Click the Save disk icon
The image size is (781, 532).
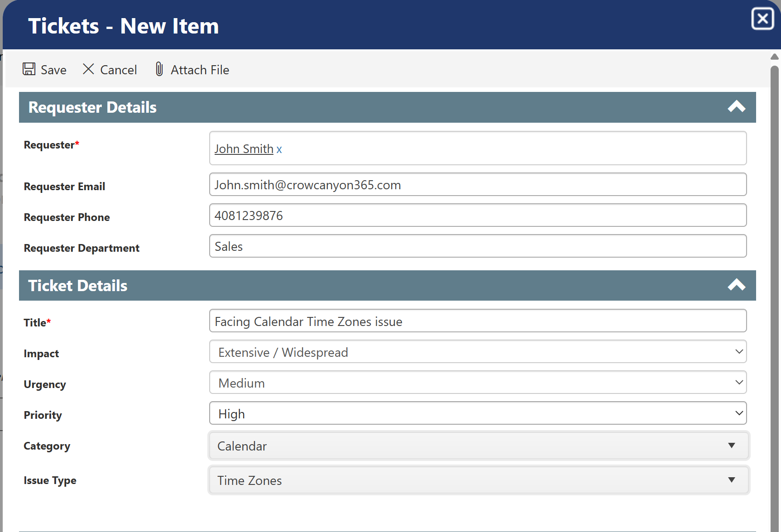pos(29,69)
